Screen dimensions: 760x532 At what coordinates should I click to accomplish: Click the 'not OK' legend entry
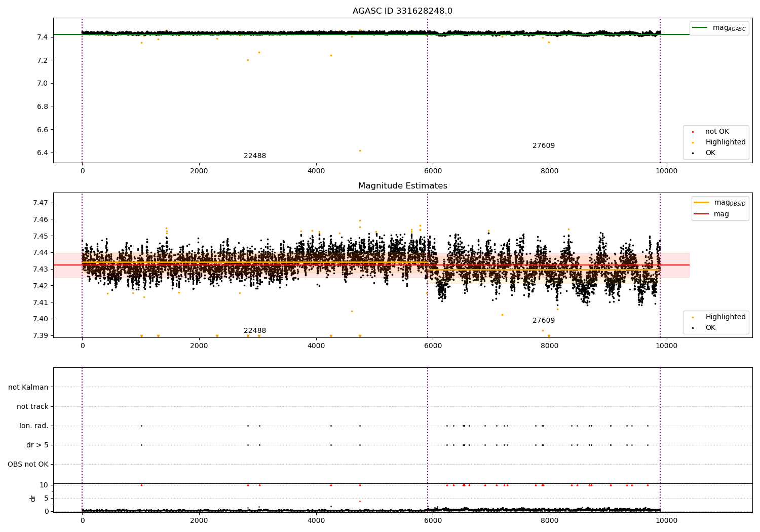[x=716, y=132]
